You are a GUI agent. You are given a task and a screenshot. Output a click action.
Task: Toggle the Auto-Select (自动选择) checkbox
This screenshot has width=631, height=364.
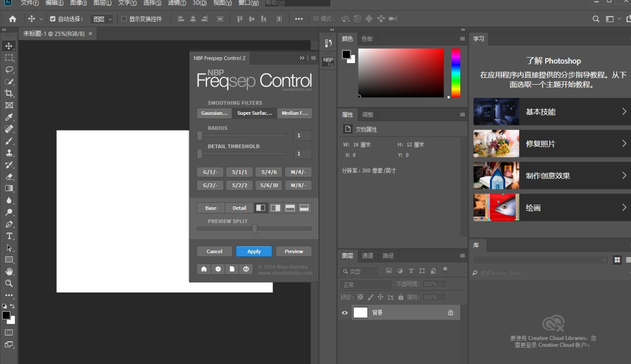53,19
